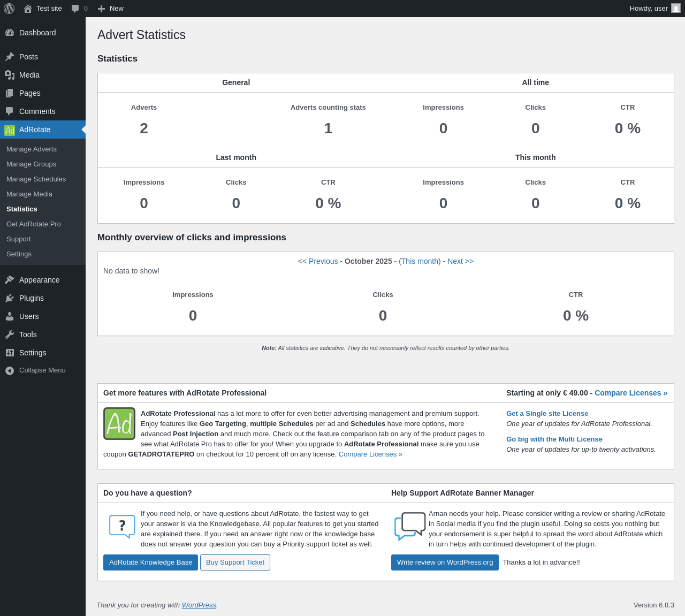The height and width of the screenshot is (616, 685).
Task: Click the 'Version 6.8.3' footer text
Action: 654,605
